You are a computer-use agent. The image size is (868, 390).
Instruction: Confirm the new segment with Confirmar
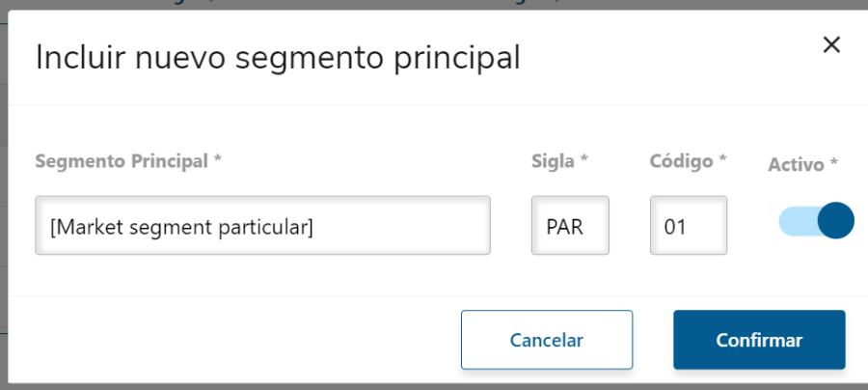(759, 340)
